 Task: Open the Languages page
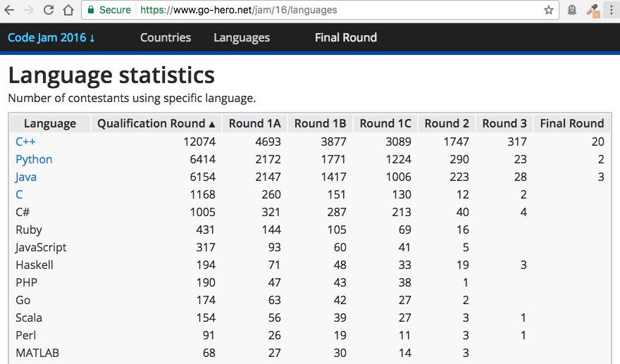pyautogui.click(x=242, y=37)
